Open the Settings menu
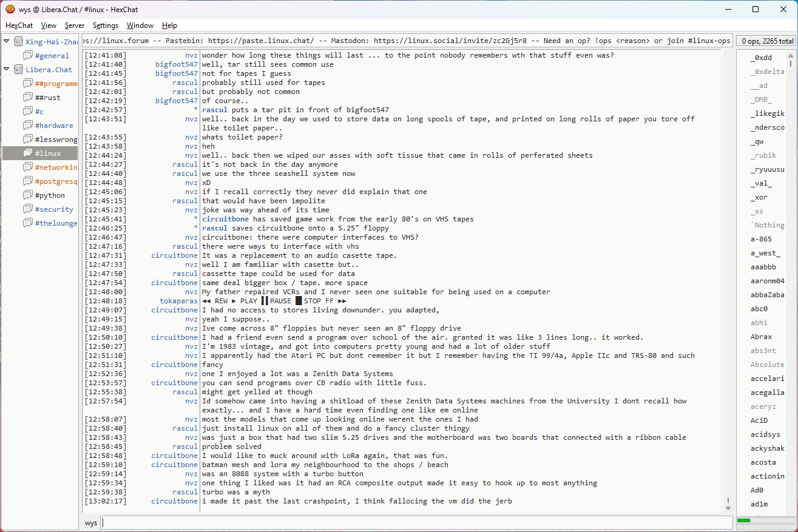798x532 pixels. tap(106, 25)
